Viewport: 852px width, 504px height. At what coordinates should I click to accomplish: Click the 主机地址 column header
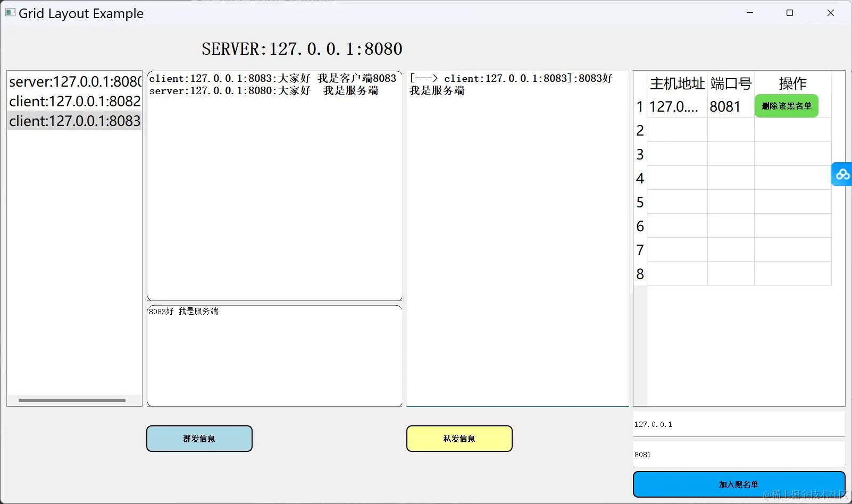[677, 83]
